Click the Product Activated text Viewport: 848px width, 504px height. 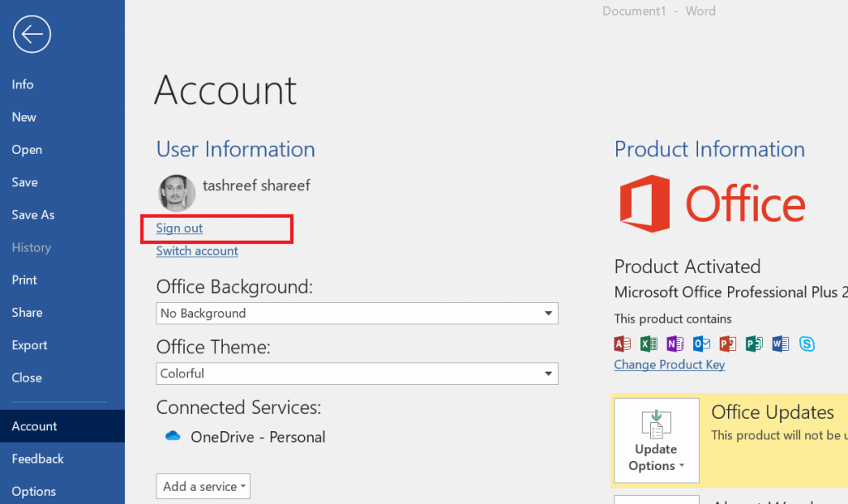[x=687, y=266]
